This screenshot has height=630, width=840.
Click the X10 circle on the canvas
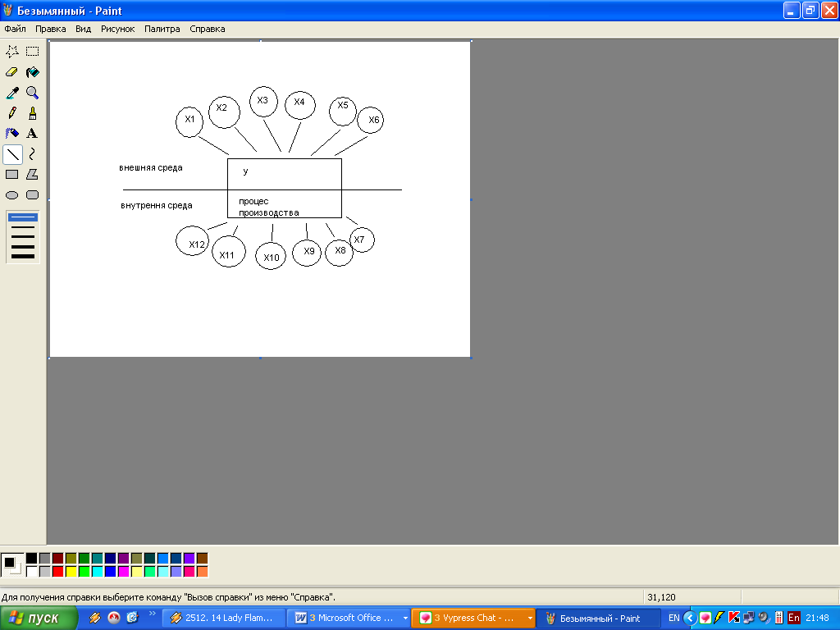point(271,256)
